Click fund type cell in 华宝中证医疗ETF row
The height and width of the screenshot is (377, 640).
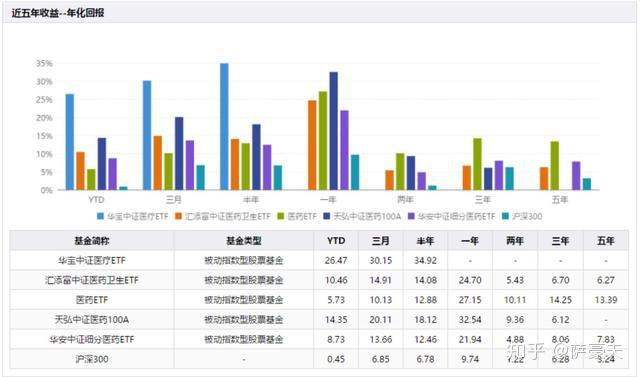[244, 260]
